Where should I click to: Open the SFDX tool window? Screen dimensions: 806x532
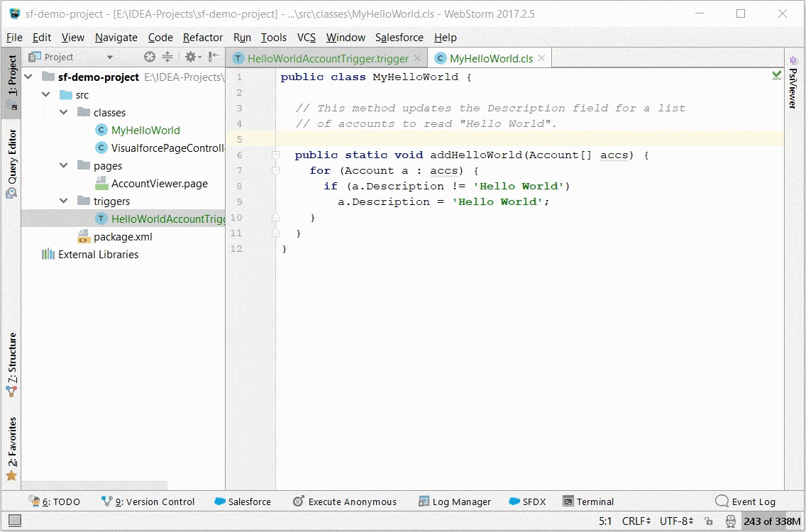tap(527, 501)
